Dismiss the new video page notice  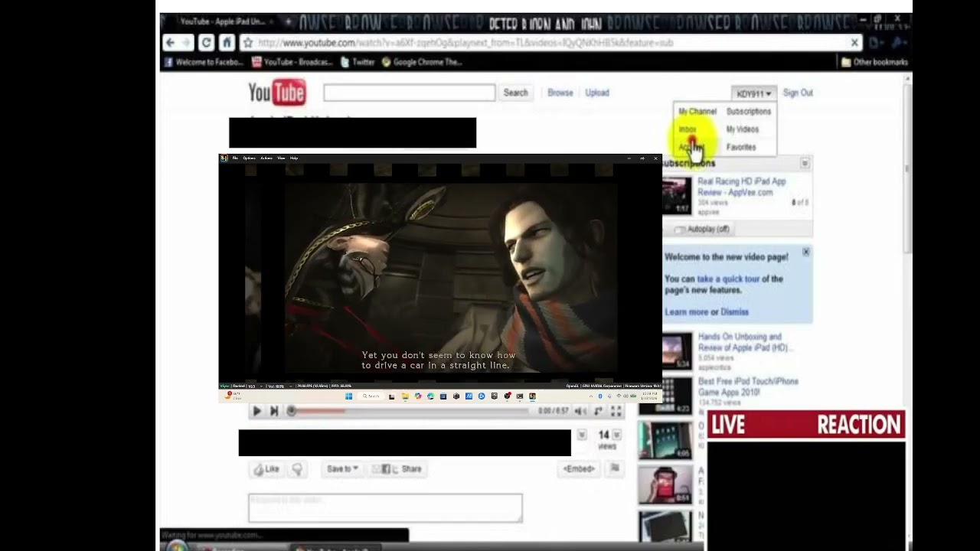[734, 312]
